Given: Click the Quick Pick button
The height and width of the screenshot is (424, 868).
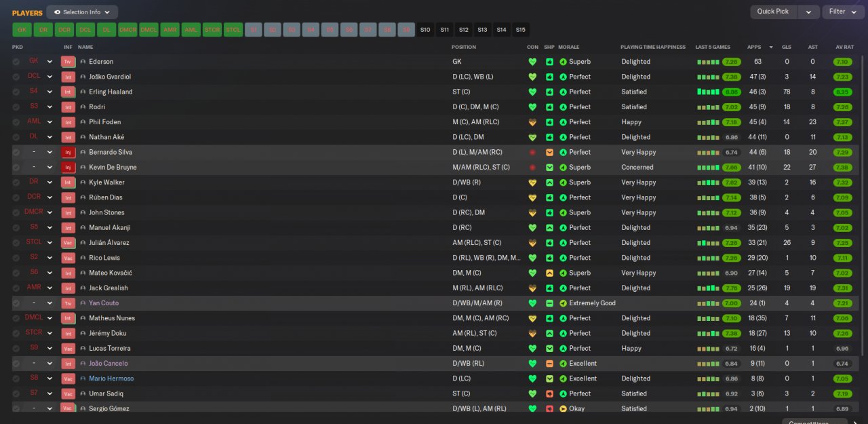Looking at the screenshot, I should pos(773,12).
